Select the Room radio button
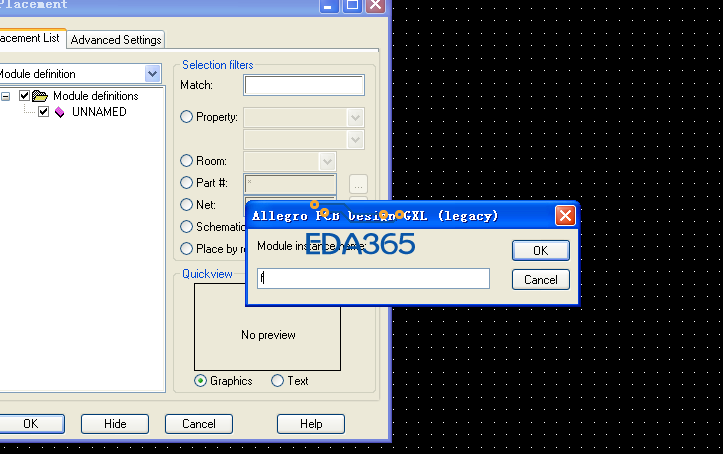 click(186, 160)
